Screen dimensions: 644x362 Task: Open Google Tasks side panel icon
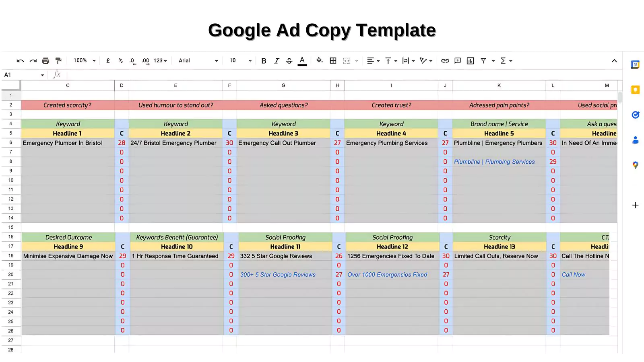point(635,115)
